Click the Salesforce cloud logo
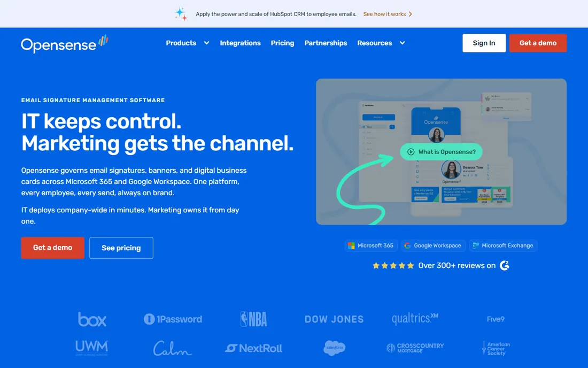This screenshot has width=588, height=368. (x=334, y=348)
